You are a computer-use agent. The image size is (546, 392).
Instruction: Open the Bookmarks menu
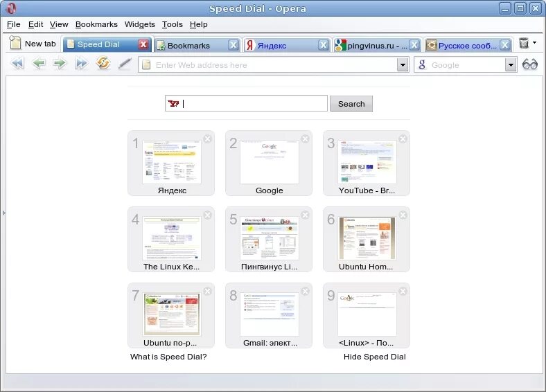point(96,24)
